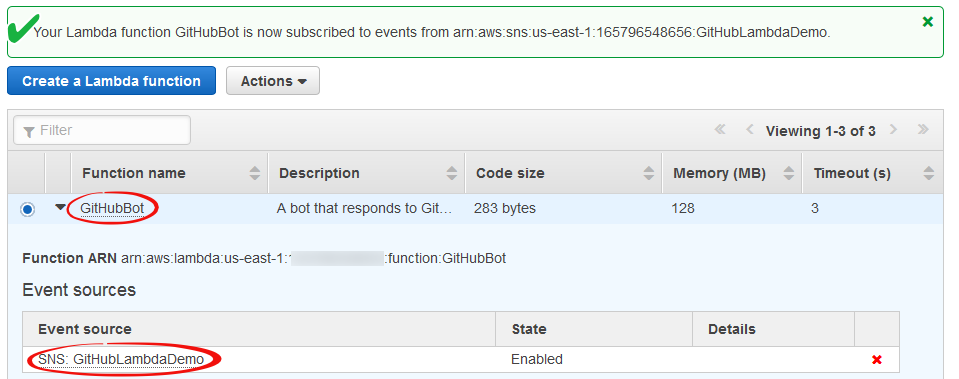Open the Actions dropdown menu
959x379 pixels.
(273, 81)
